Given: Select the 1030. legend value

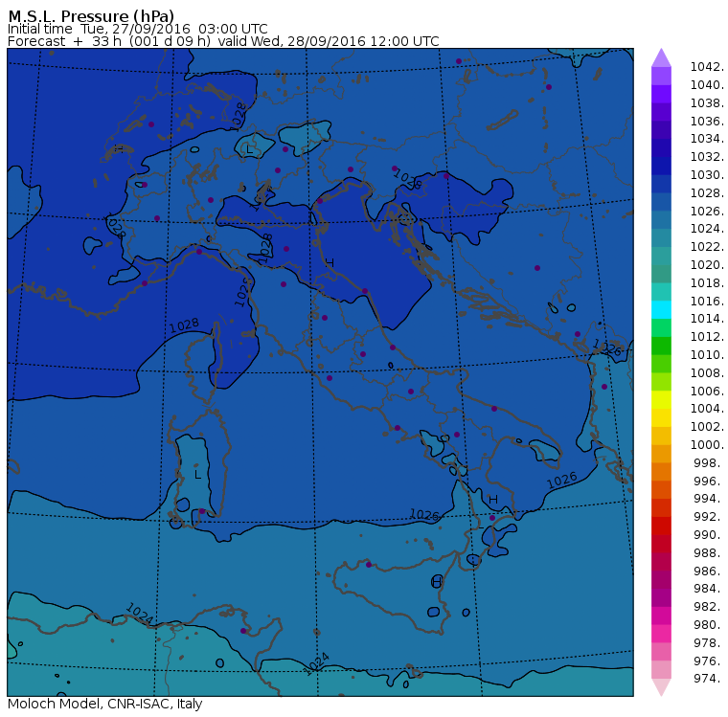Looking at the screenshot, I should 707,175.
